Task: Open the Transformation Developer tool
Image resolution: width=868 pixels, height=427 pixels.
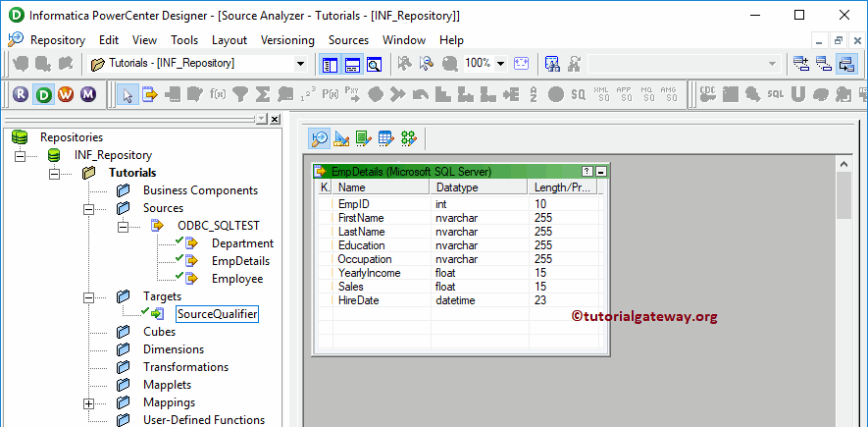Action: pos(364,138)
